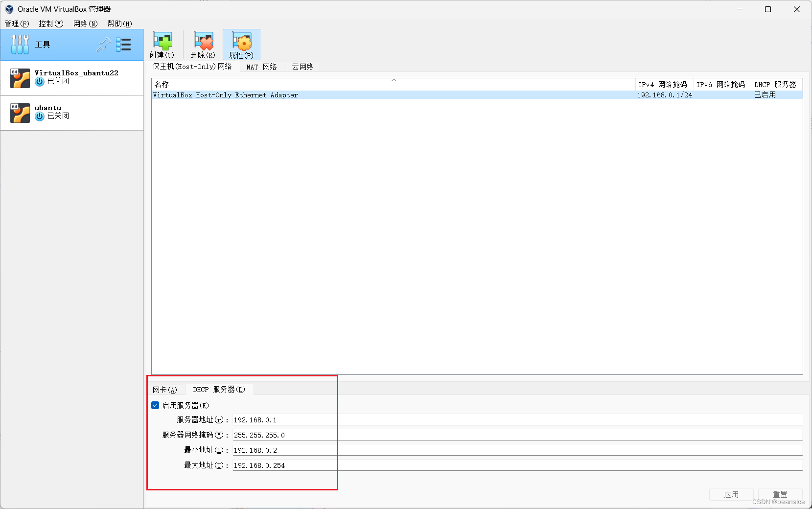The height and width of the screenshot is (509, 812).
Task: Open the 管理(F) menu
Action: point(17,23)
